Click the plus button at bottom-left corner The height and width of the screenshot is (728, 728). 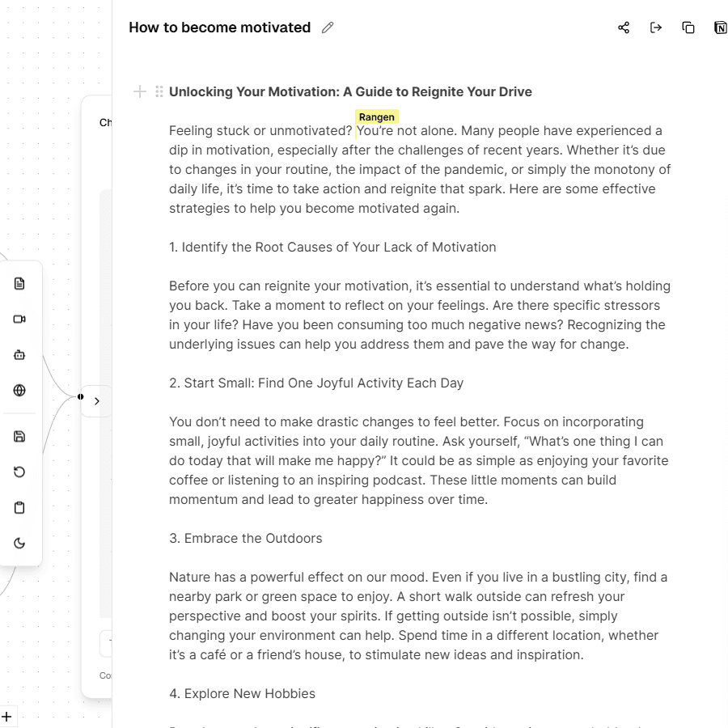tap(6, 717)
